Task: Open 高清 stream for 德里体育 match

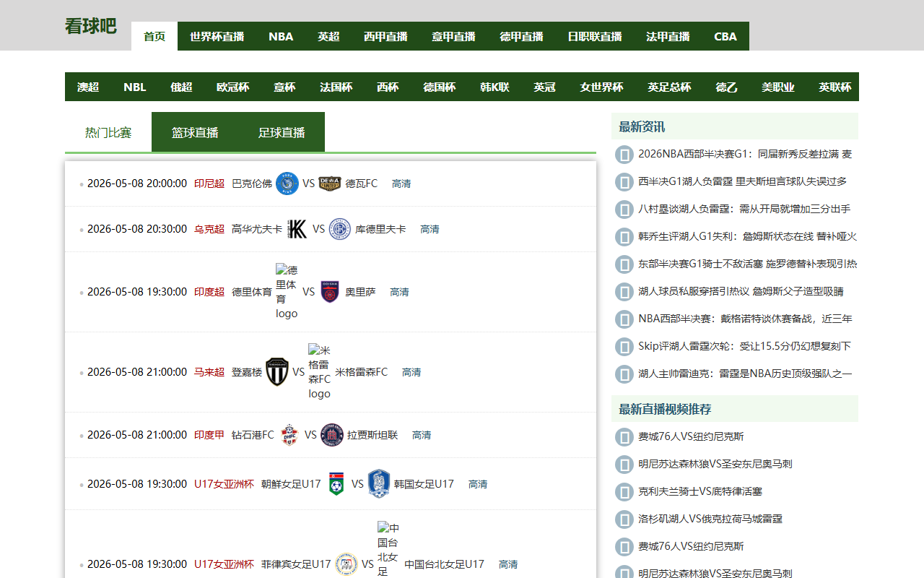Action: click(x=399, y=292)
